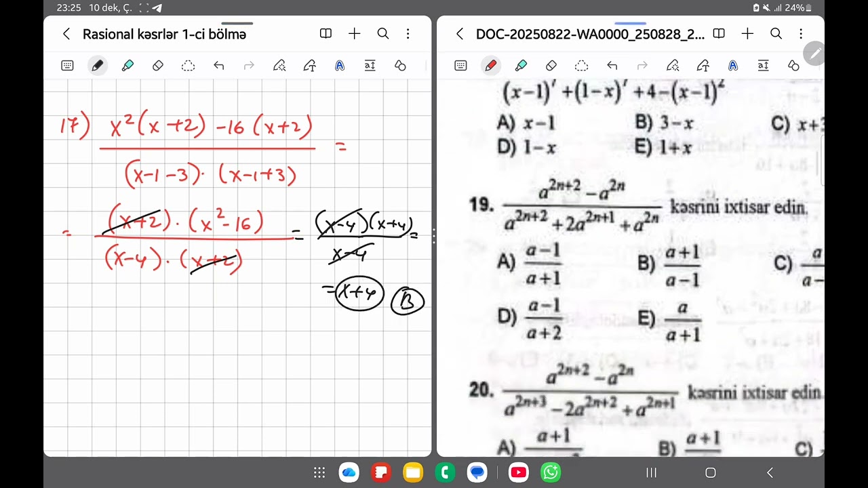Tap the question 20 number
Image resolution: width=868 pixels, height=488 pixels.
point(481,390)
